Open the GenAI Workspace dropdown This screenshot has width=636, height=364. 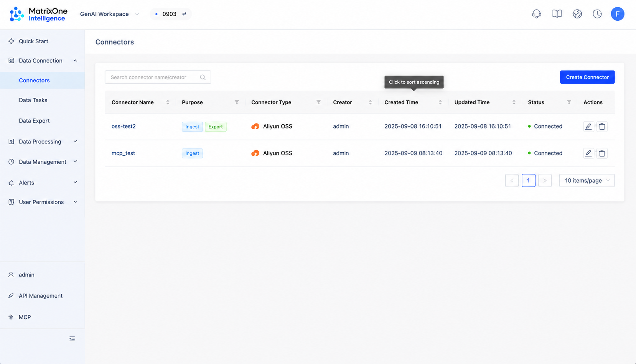109,14
